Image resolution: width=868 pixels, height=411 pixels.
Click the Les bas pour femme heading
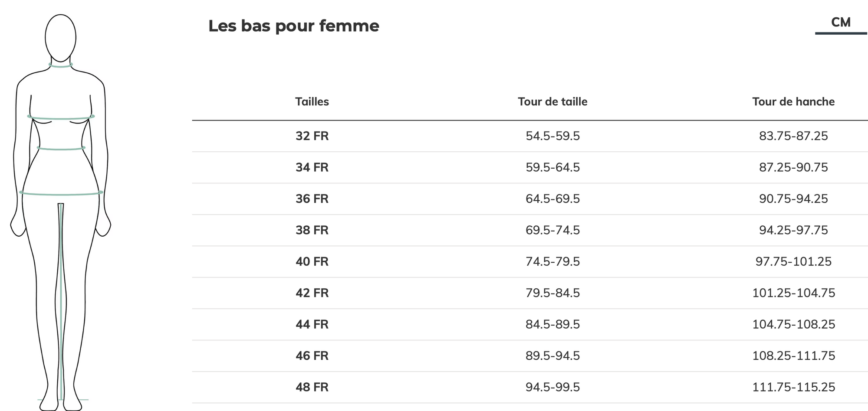294,26
